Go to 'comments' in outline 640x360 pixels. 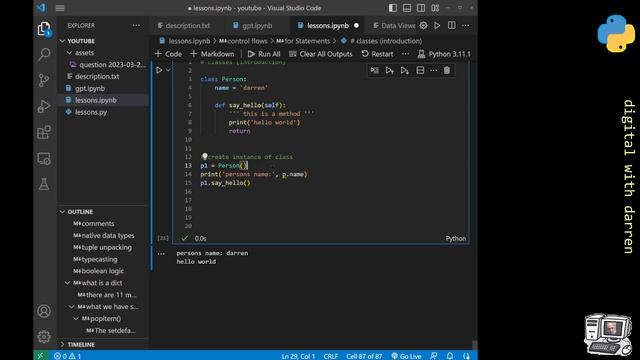pyautogui.click(x=98, y=224)
